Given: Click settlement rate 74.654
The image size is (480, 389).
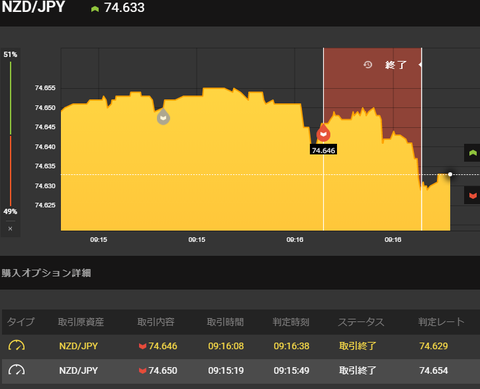Looking at the screenshot, I should (434, 370).
